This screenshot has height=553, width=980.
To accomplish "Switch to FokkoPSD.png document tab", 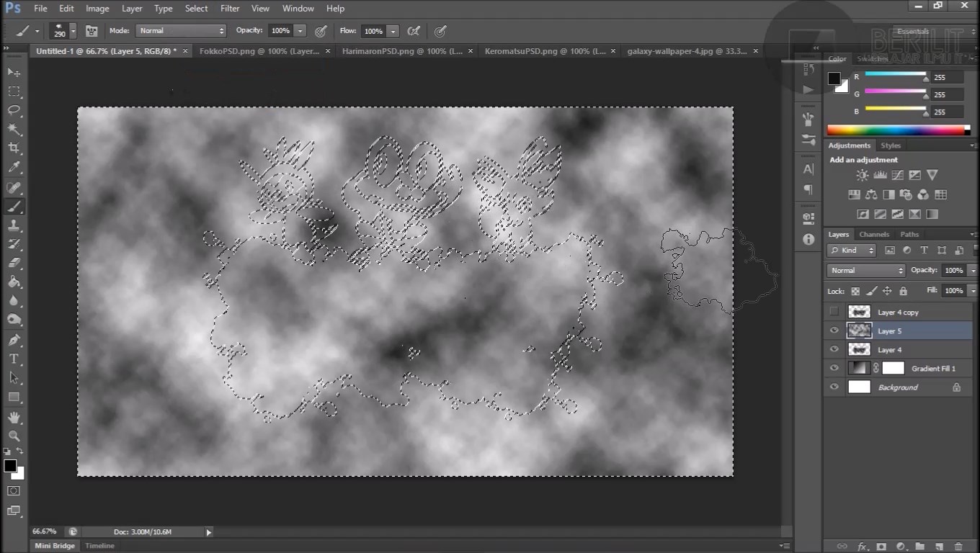I will [x=259, y=51].
